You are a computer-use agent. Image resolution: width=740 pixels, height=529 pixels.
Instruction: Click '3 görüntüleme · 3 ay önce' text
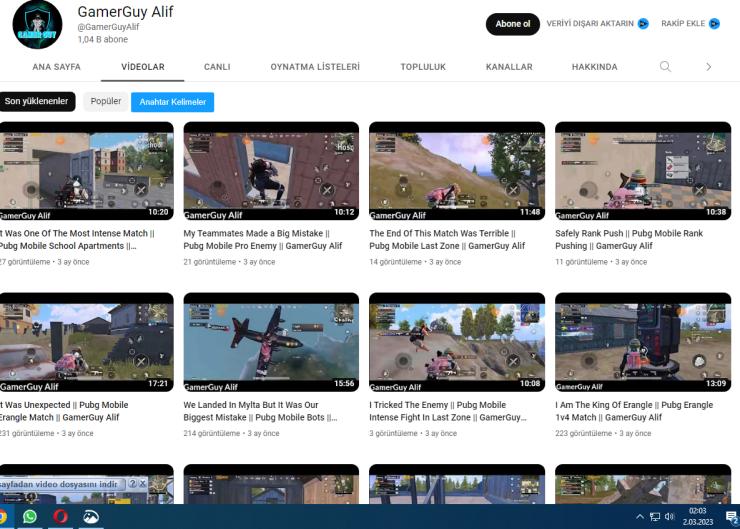pyautogui.click(x=413, y=433)
